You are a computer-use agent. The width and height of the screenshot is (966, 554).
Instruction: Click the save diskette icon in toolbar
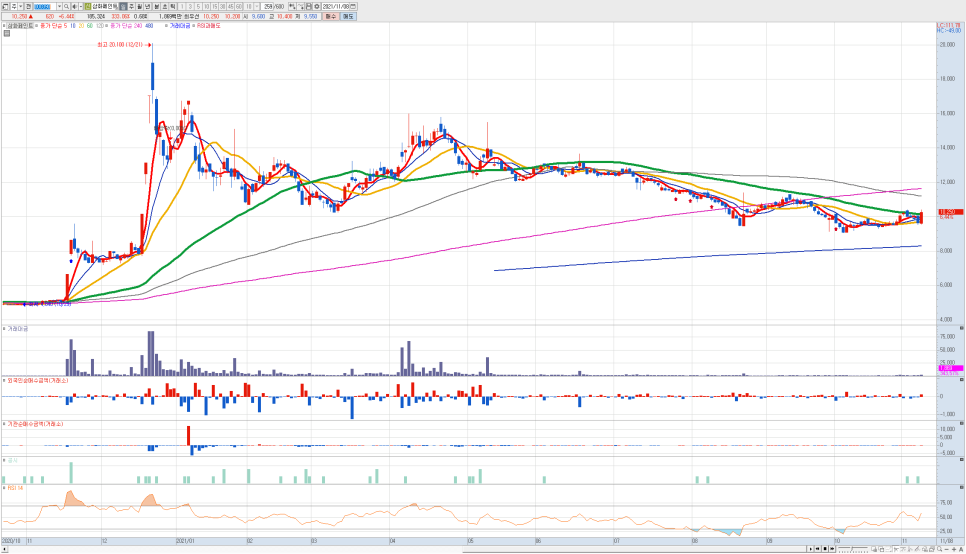[308, 6]
